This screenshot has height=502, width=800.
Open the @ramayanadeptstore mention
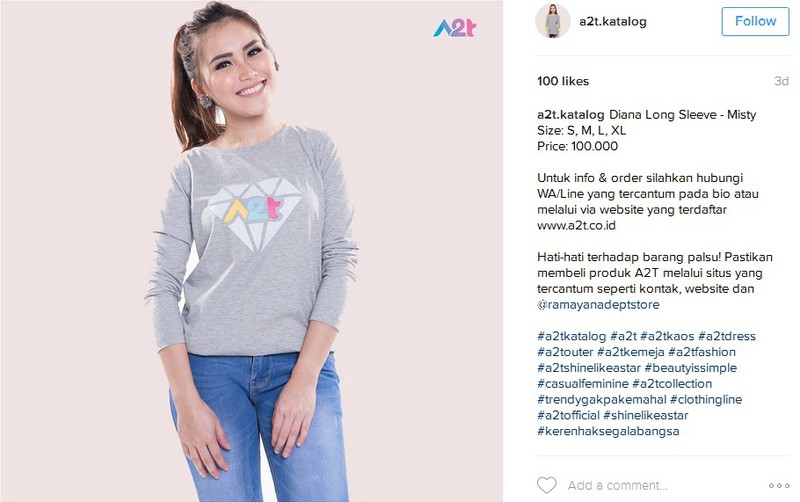598,305
